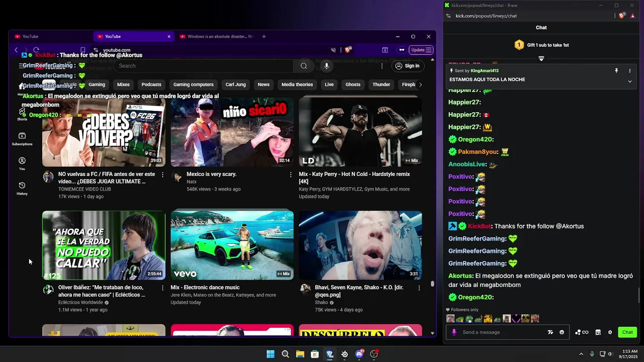Select Carl Jung category chip
The image size is (644, 362).
[x=236, y=84]
